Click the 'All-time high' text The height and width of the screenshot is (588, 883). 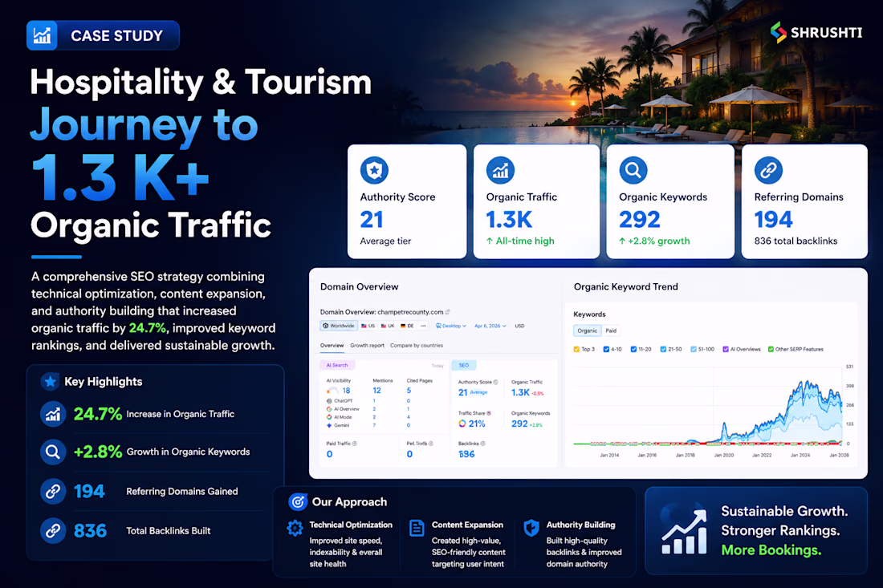coord(525,241)
